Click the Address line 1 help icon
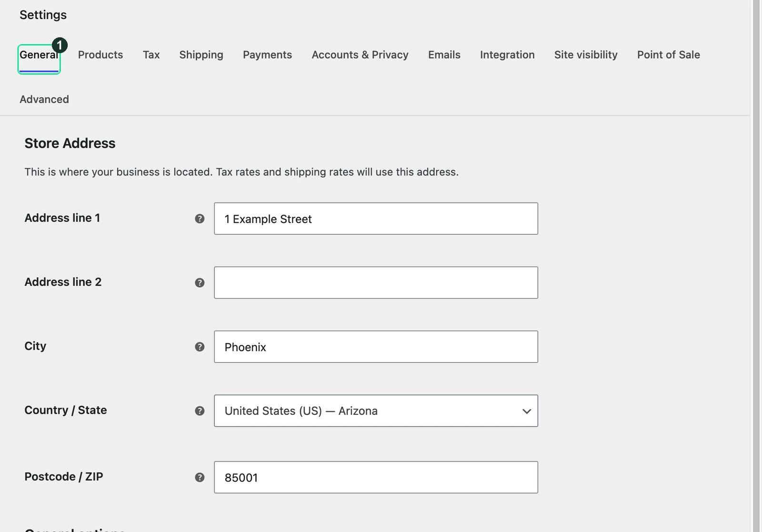The image size is (762, 532). point(200,219)
